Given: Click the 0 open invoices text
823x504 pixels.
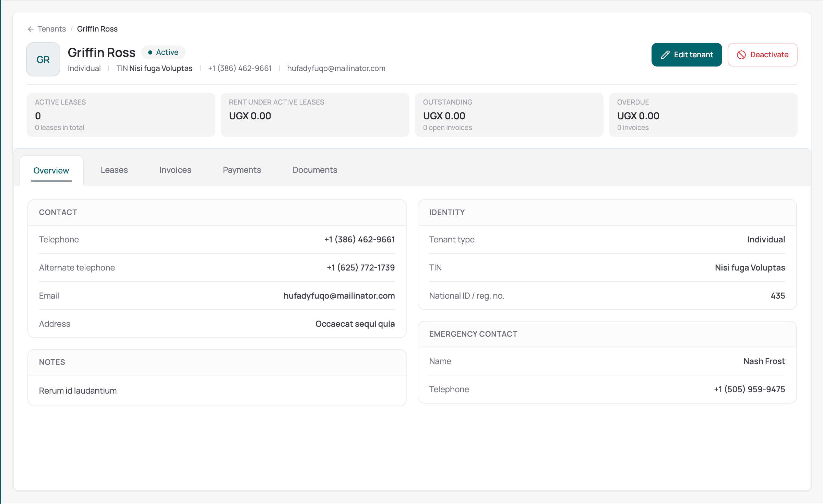Looking at the screenshot, I should pyautogui.click(x=448, y=128).
